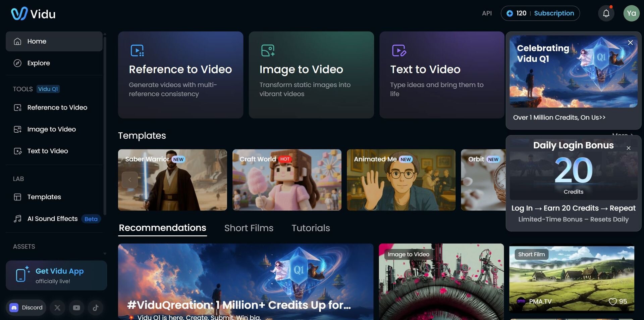This screenshot has width=644, height=320.
Task: Open the TikTok social icon
Action: 96,308
